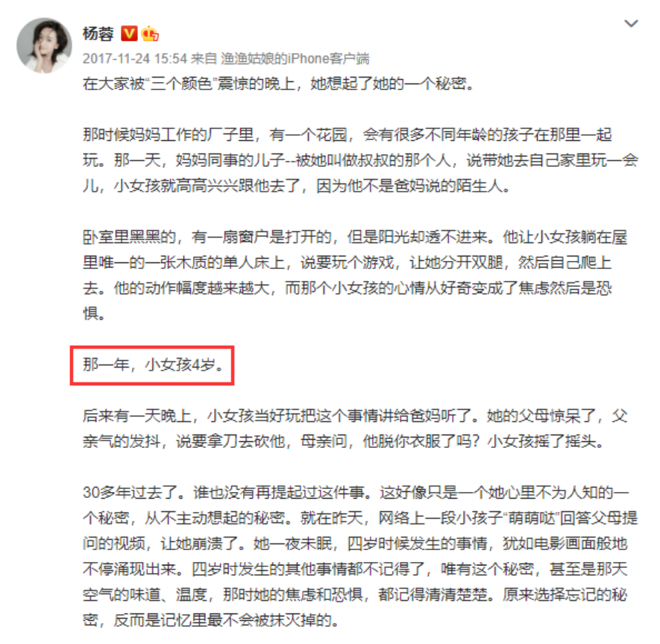Click the first line mentioning “三个颜色”
The height and width of the screenshot is (644, 660).
pyautogui.click(x=279, y=83)
